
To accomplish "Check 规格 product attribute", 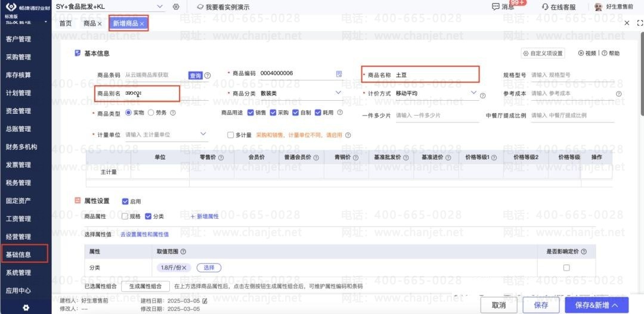I will [125, 216].
